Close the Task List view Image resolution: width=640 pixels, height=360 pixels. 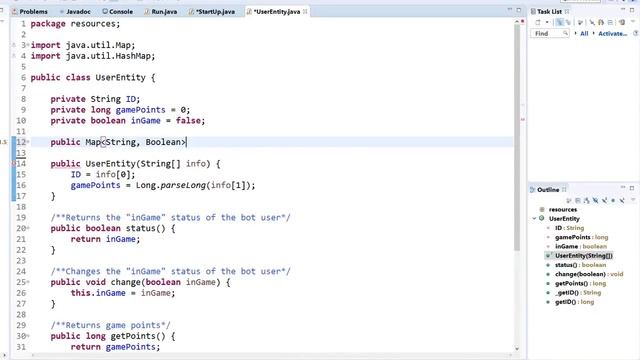pos(567,11)
